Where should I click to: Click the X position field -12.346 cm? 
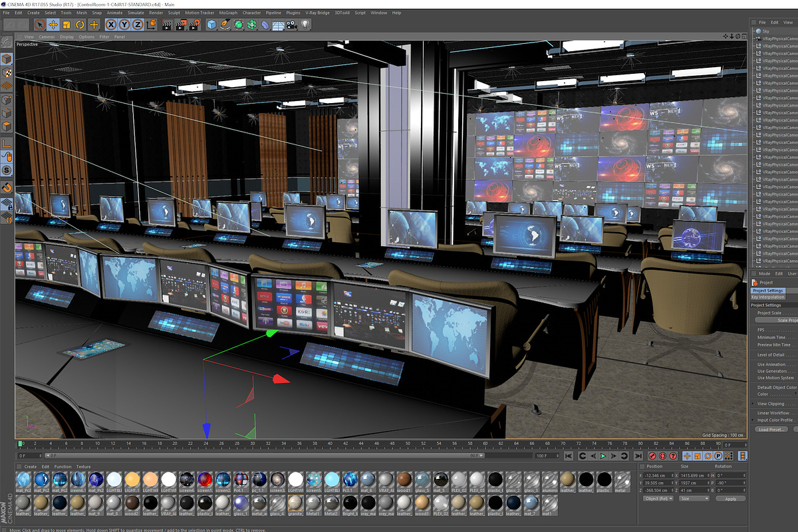coord(658,475)
